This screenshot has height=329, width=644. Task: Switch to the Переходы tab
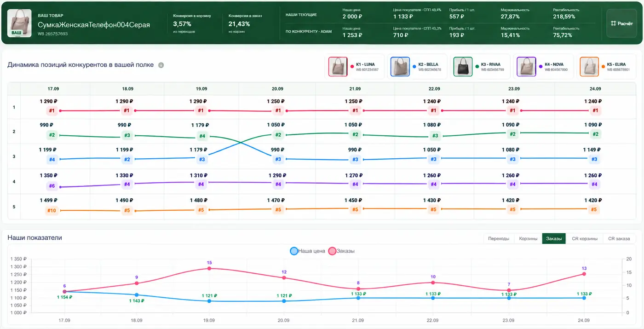pyautogui.click(x=499, y=238)
